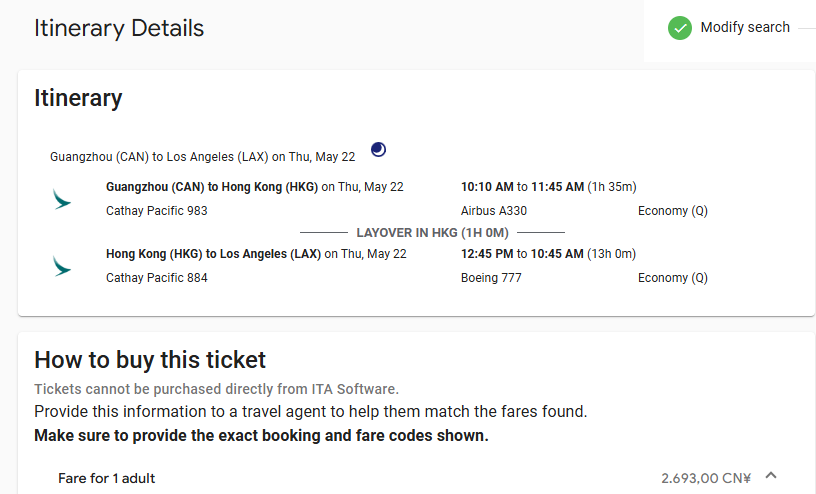Click the Cathay Pacific 983 flight number
This screenshot has width=816, height=494.
point(156,211)
